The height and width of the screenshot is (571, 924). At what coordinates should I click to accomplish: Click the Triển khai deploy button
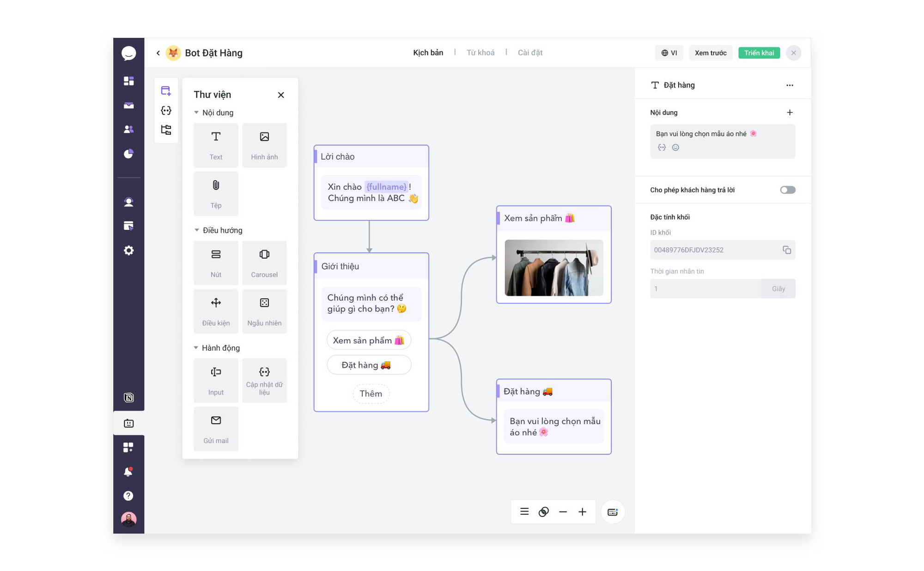[759, 53]
